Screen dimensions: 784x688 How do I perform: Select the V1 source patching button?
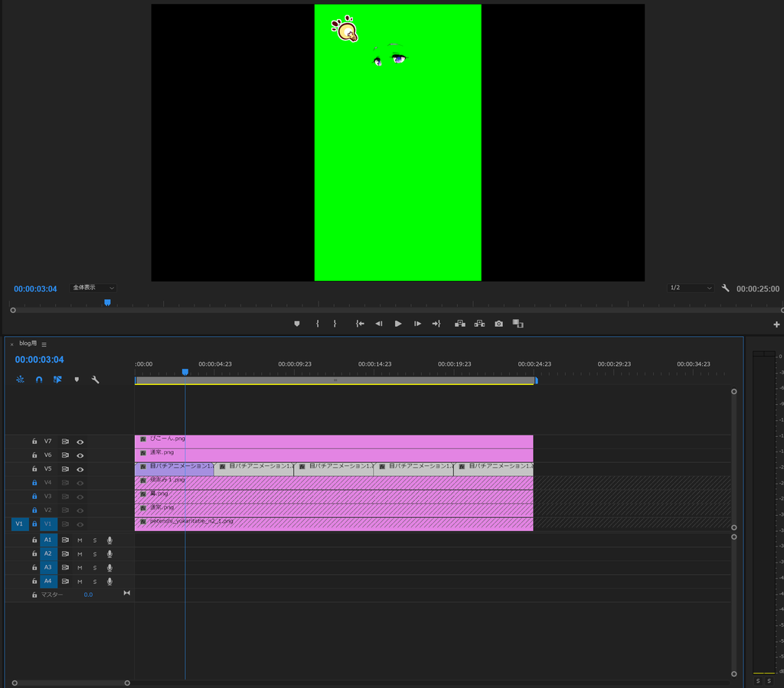19,524
